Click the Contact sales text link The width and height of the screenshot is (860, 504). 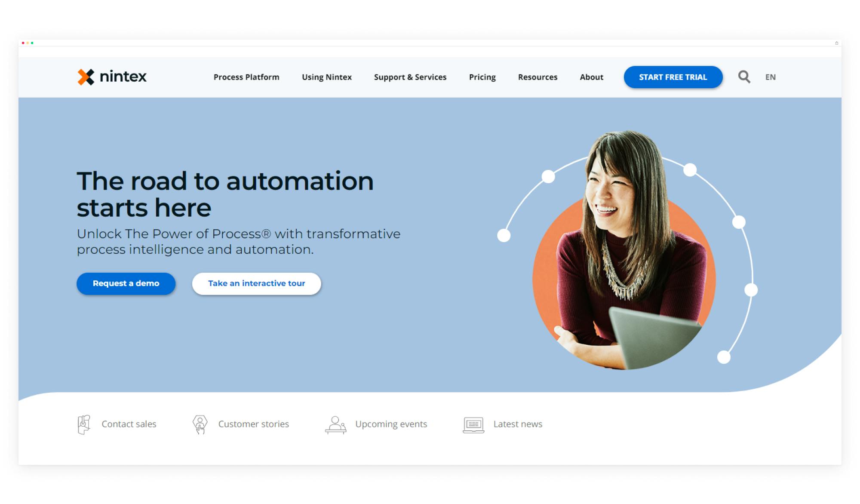128,424
